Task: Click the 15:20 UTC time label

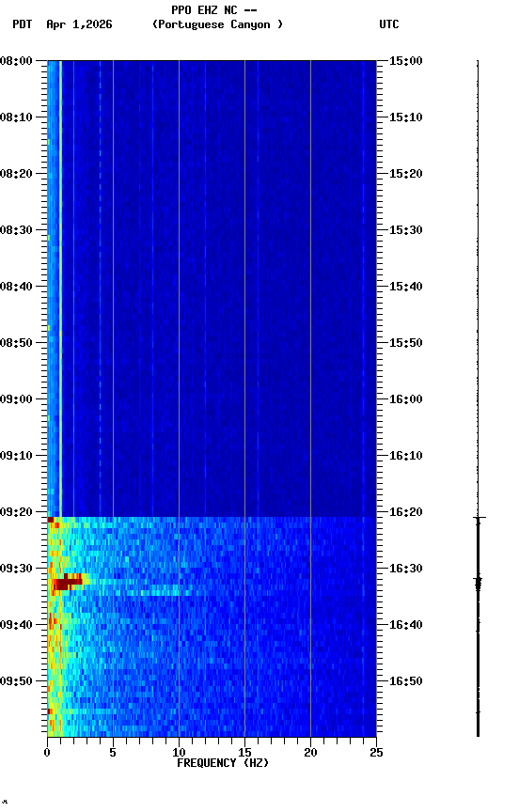Action: tap(406, 174)
